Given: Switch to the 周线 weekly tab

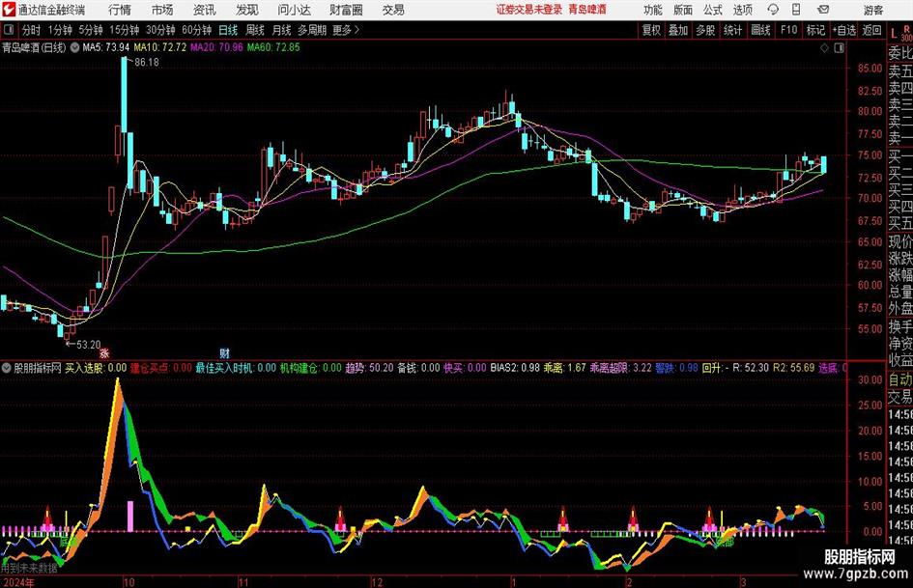Looking at the screenshot, I should coord(255,30).
